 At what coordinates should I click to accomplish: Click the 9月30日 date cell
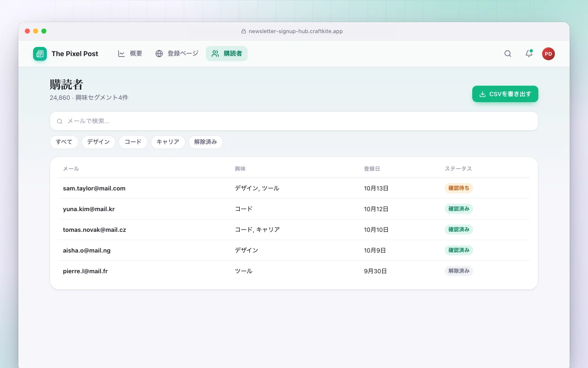point(375,271)
